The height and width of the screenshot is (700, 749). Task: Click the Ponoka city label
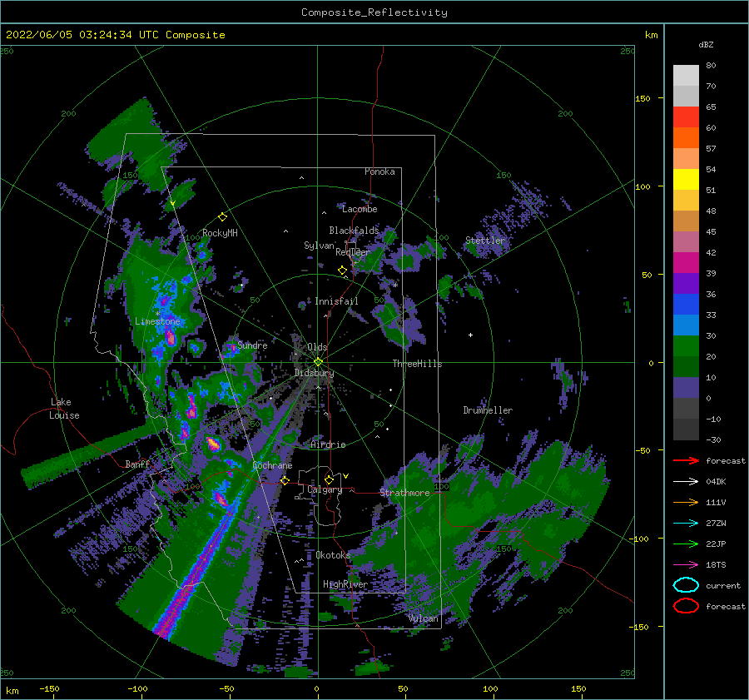(x=379, y=171)
